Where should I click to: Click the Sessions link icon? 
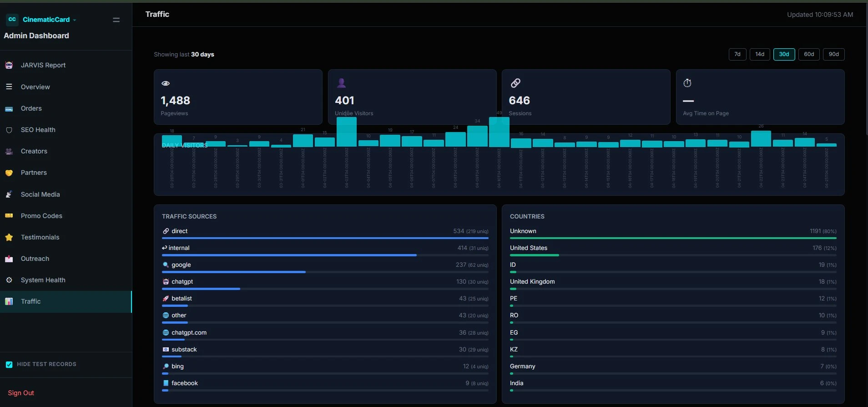click(x=515, y=83)
